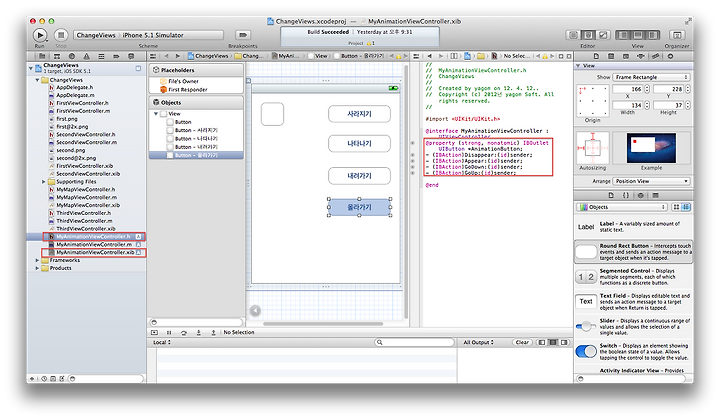Viewport: 720px width, 420px height.
Task: Open Show Frame Rectangle dropdown
Action: point(651,77)
